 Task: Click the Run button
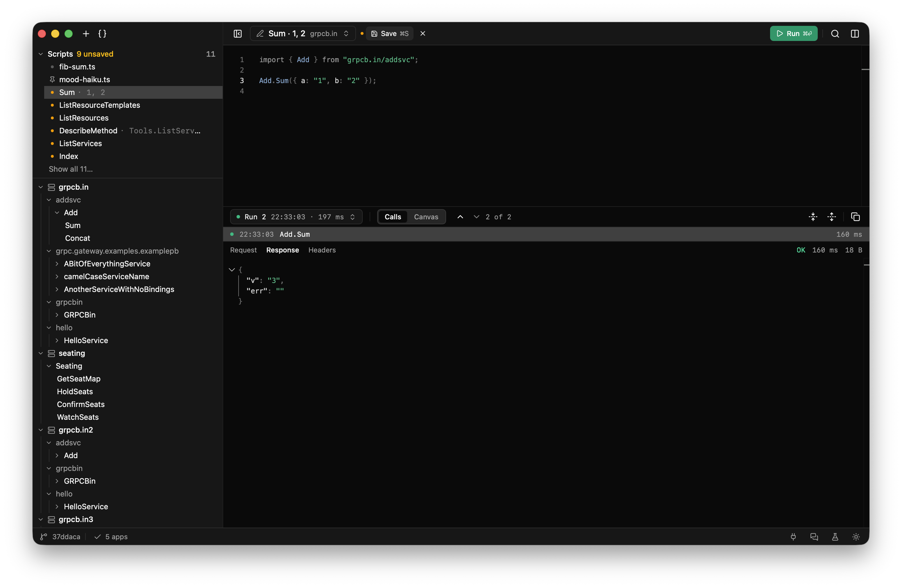tap(794, 34)
